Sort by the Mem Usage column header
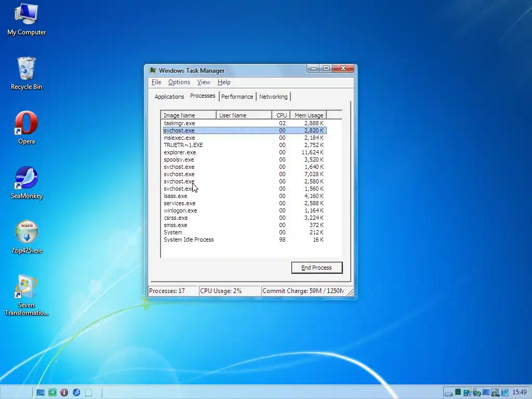 click(309, 115)
